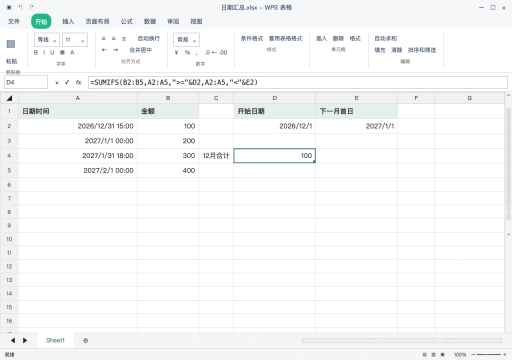
Task: Open 套用表格格式 table styles
Action: click(285, 38)
